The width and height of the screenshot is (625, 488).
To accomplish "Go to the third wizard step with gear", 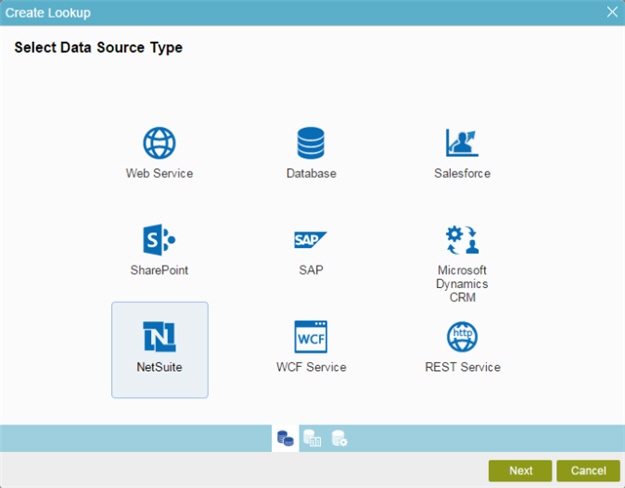I will point(339,438).
